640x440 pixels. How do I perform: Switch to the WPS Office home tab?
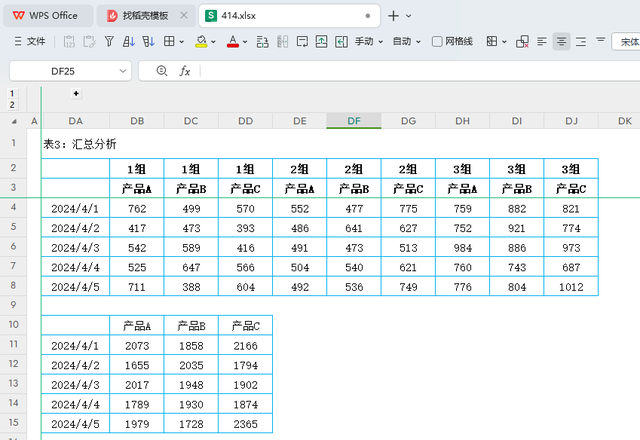(48, 16)
